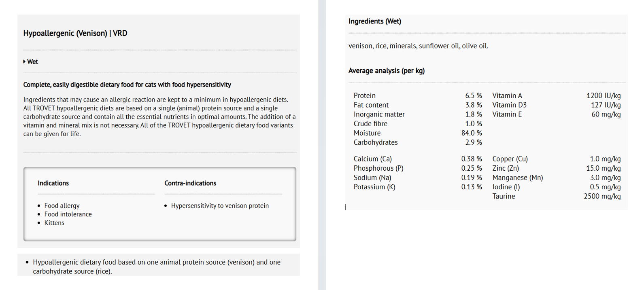Click the Protein row label
This screenshot has width=644, height=290.
tap(365, 96)
